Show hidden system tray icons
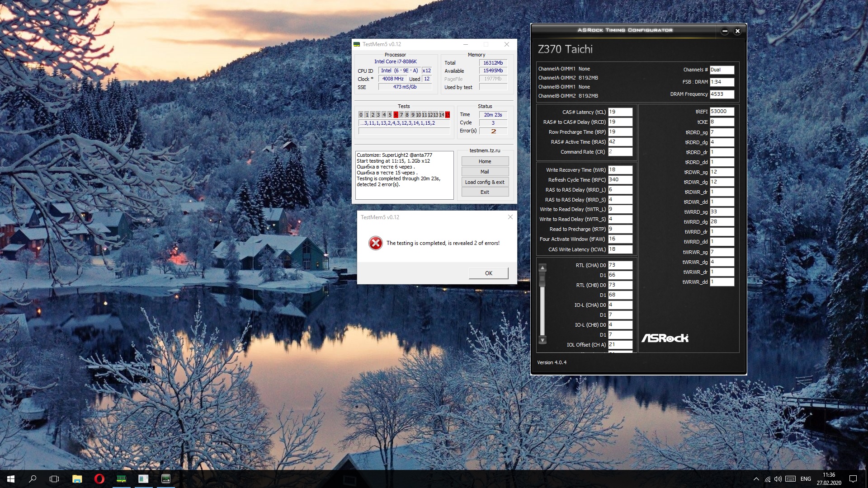Image resolution: width=868 pixels, height=488 pixels. 756,479
